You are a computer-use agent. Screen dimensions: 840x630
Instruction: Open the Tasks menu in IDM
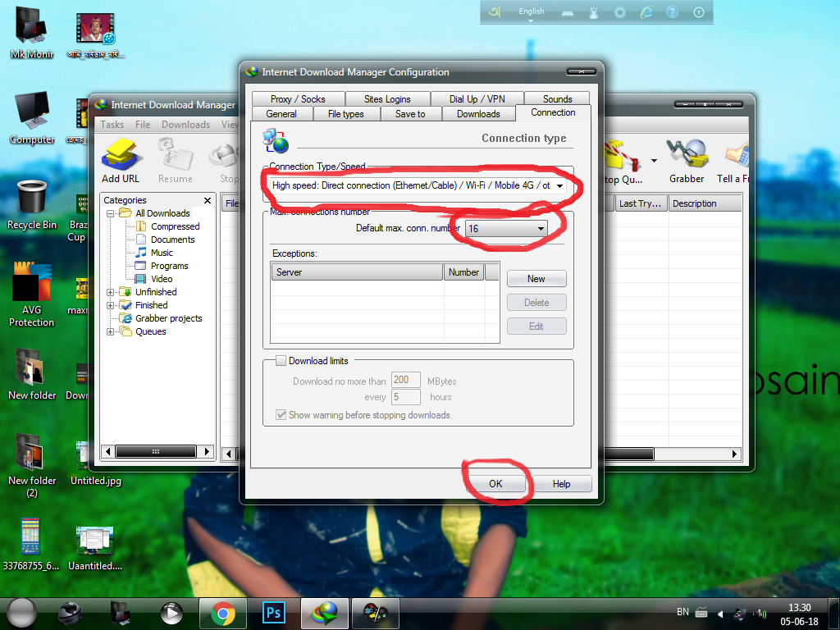point(112,125)
